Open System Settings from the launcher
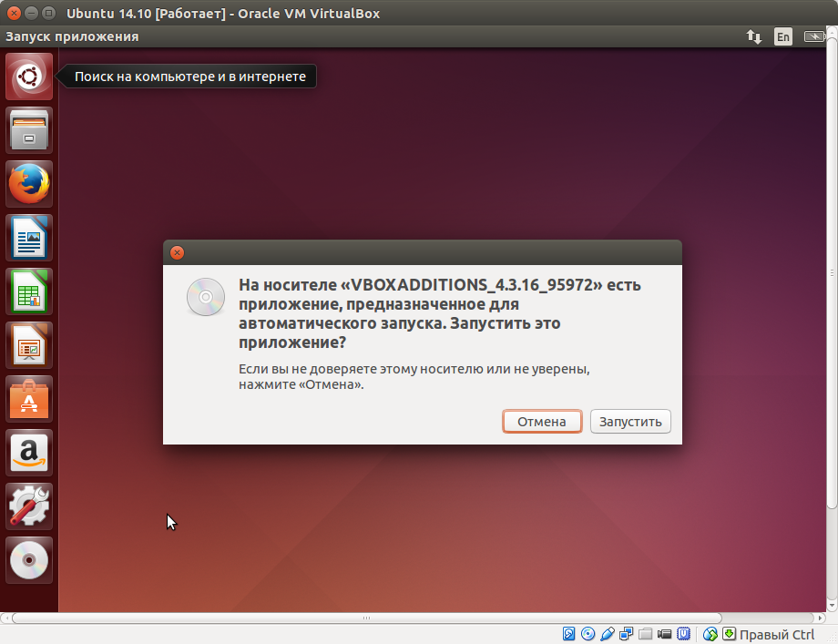 pyautogui.click(x=28, y=506)
